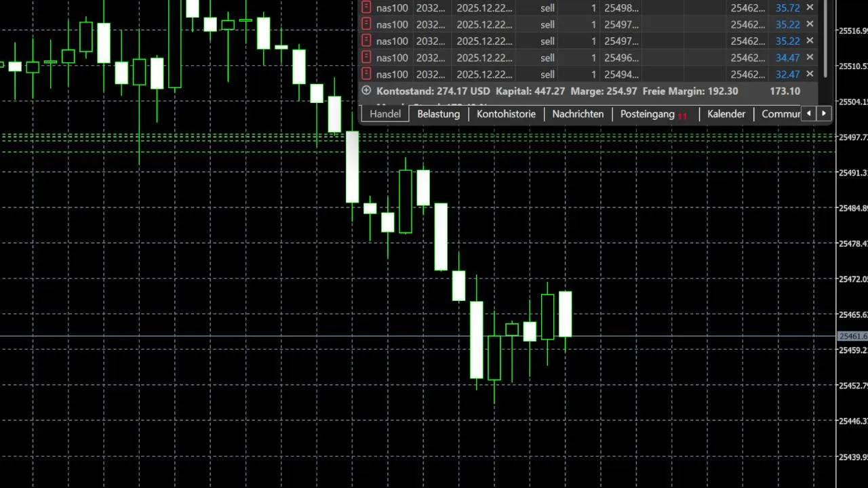Click the order icon in the 32.47 row
This screenshot has height=488, width=868.
pyautogui.click(x=367, y=74)
